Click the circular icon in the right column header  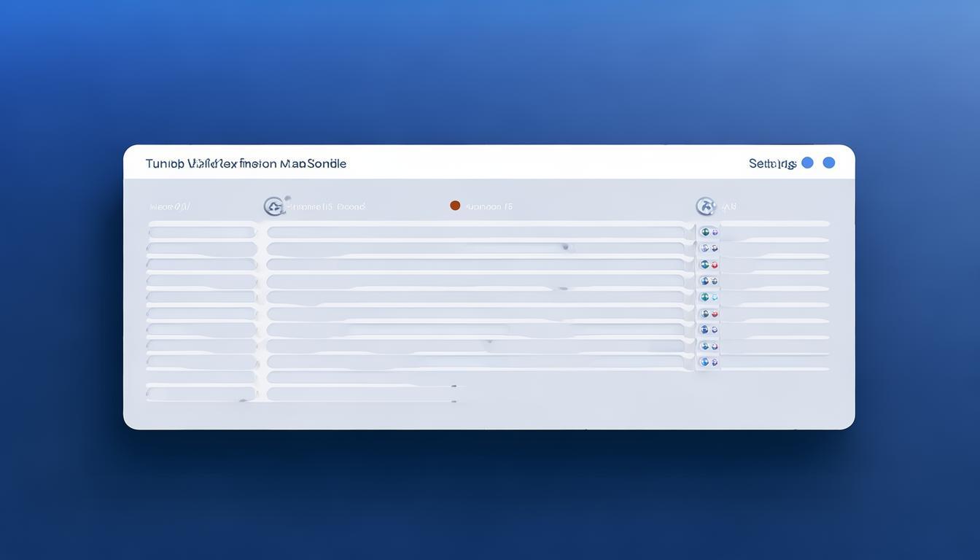[x=704, y=206]
